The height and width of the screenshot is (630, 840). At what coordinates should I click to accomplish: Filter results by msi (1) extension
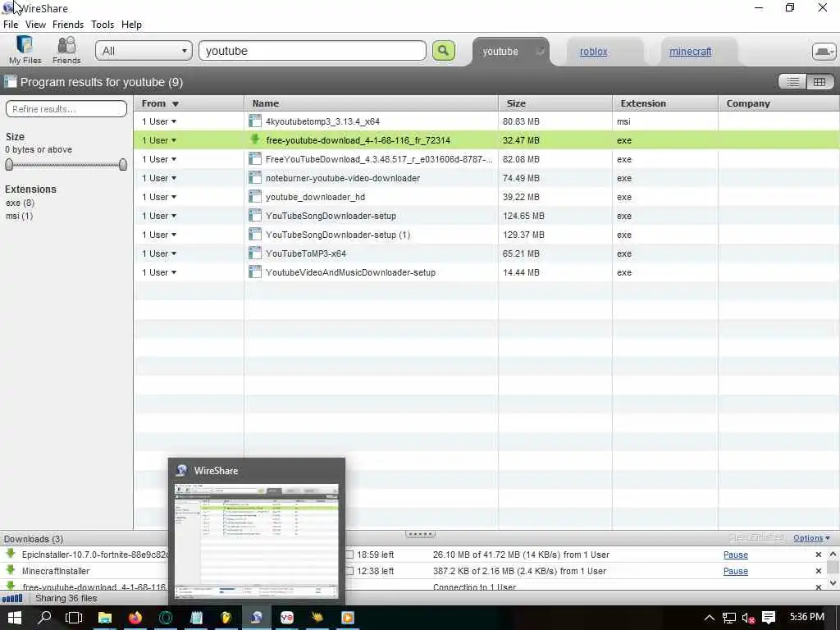click(x=20, y=216)
